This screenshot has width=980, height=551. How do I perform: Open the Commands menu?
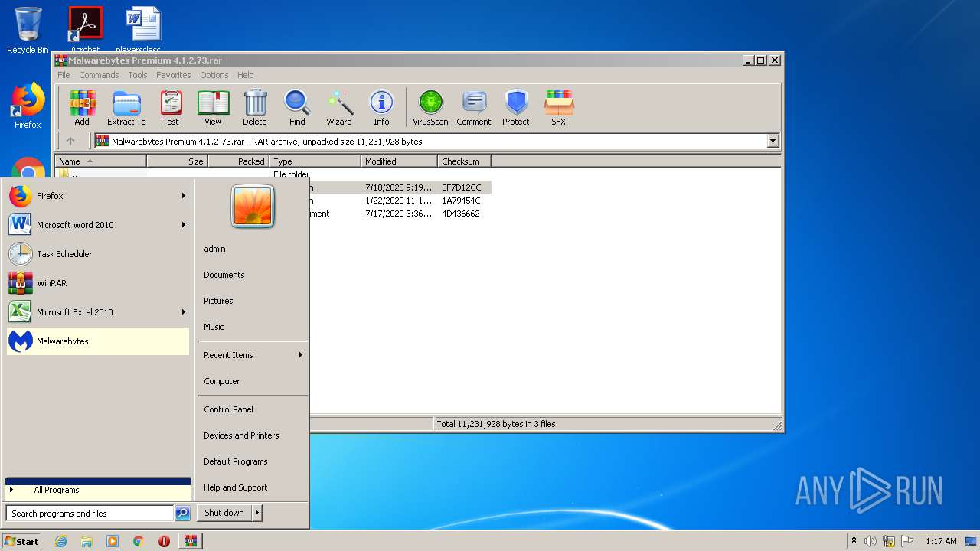[x=99, y=75]
